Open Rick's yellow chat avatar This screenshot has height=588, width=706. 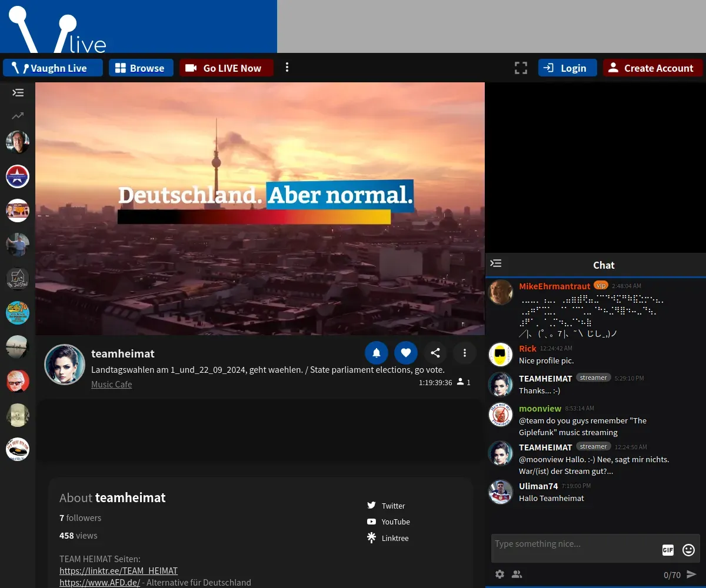[x=501, y=355]
